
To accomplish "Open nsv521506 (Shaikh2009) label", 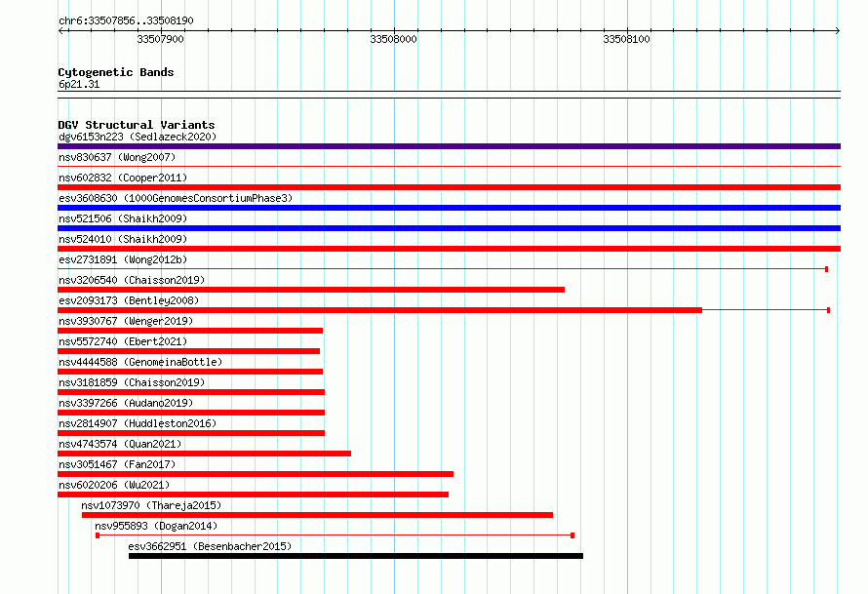I will tap(123, 218).
